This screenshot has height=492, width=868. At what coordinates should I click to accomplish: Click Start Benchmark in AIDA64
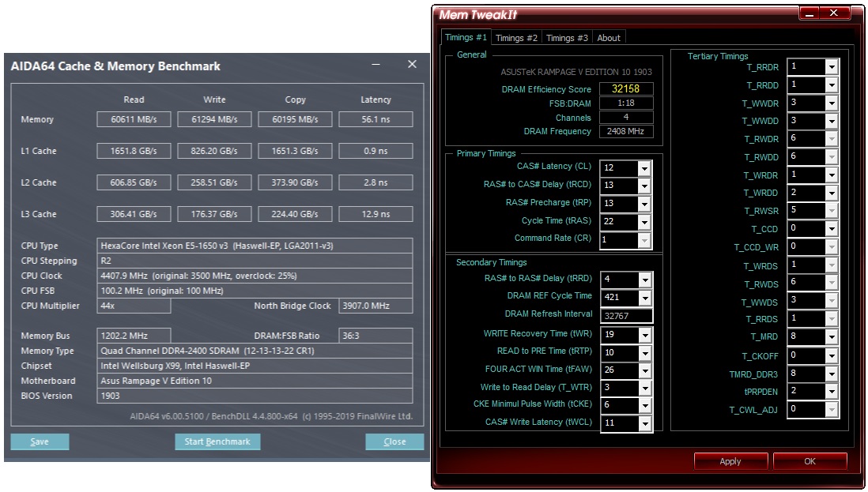(x=217, y=441)
